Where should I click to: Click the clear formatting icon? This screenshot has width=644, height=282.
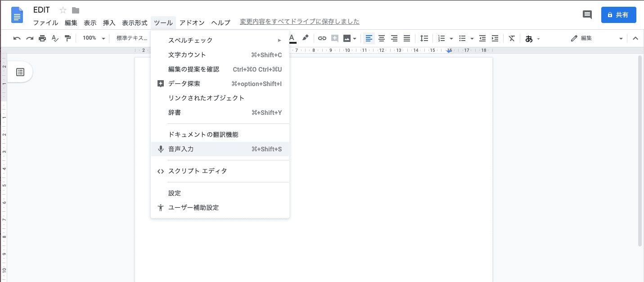512,38
